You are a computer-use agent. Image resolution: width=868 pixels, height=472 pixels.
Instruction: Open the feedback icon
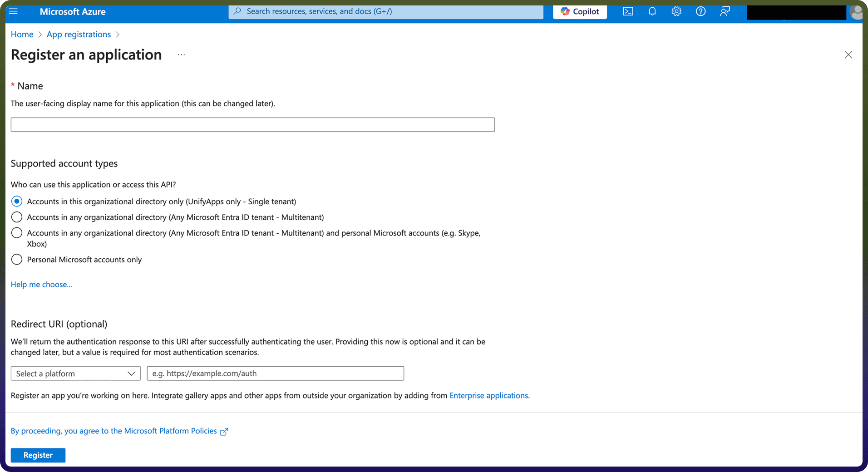click(x=725, y=11)
